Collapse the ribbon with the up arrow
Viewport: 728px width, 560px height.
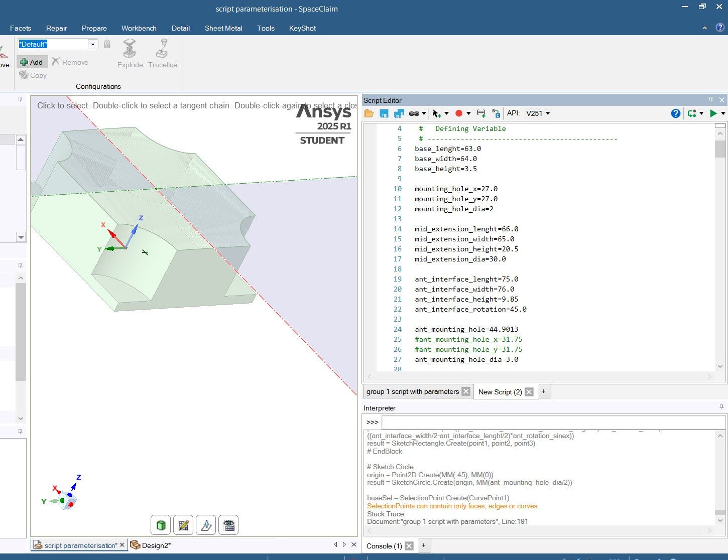(704, 28)
